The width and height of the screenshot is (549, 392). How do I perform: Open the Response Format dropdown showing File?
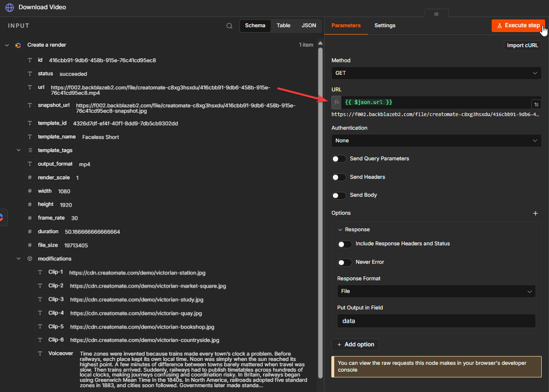coord(436,291)
